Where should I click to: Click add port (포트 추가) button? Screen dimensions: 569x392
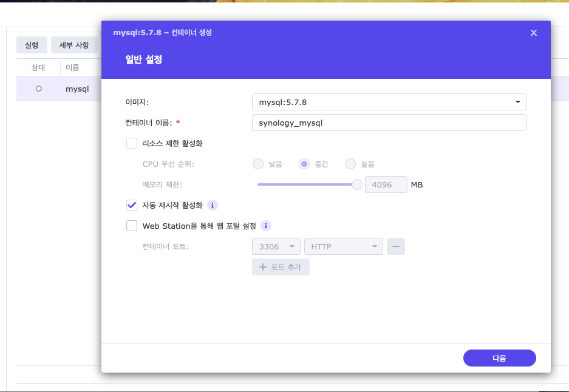pyautogui.click(x=281, y=267)
